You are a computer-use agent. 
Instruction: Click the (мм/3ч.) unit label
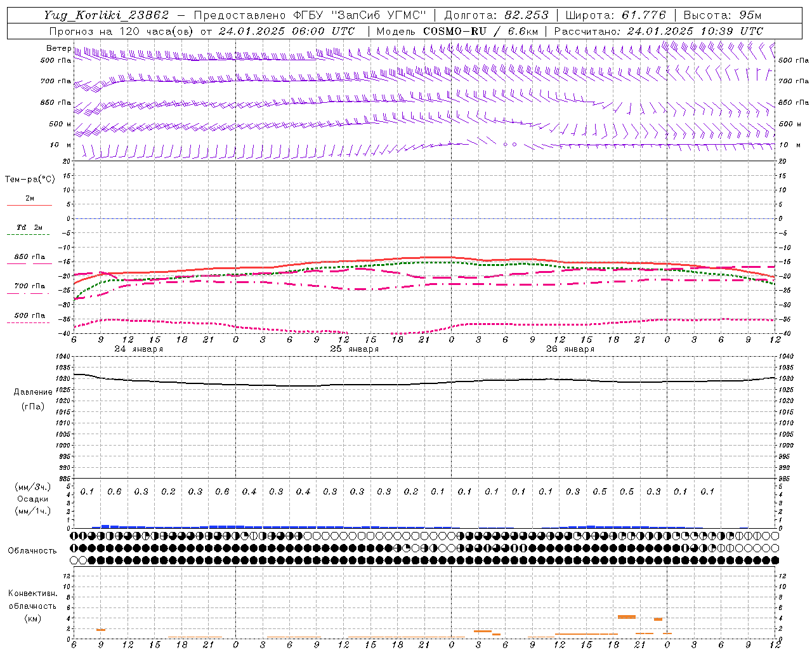coord(34,487)
